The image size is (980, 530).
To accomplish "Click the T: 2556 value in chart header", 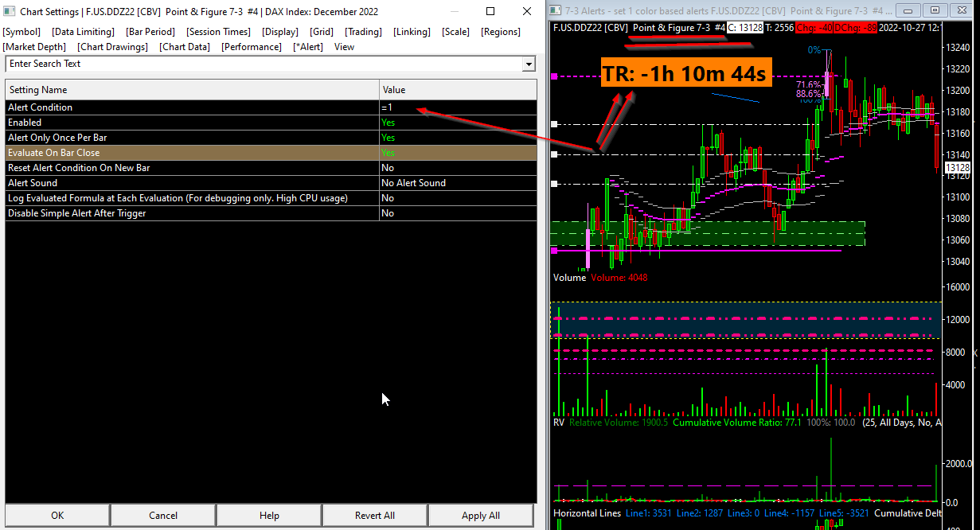I will click(779, 27).
